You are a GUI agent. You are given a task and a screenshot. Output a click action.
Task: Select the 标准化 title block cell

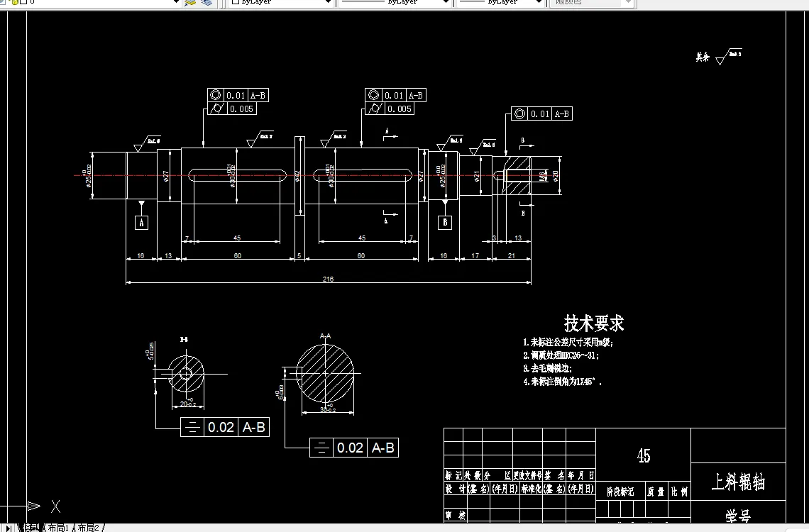coord(531,489)
